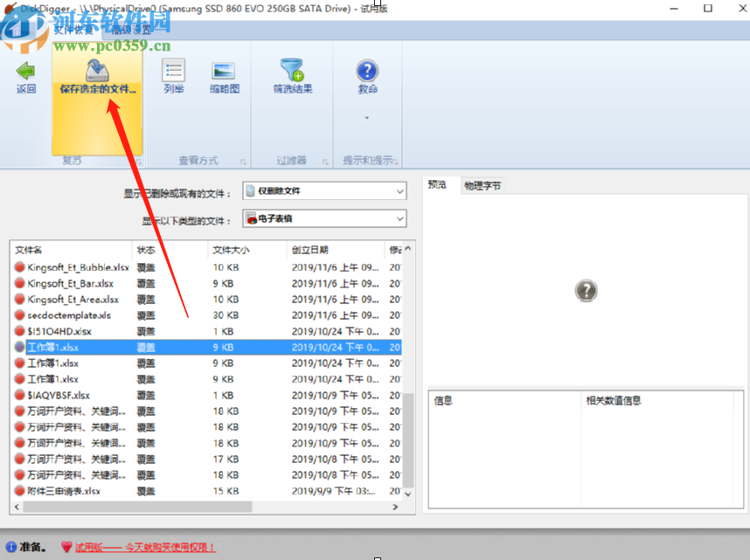Switch to the 物理字节 tab
Screen dimensions: 750x560
point(483,185)
